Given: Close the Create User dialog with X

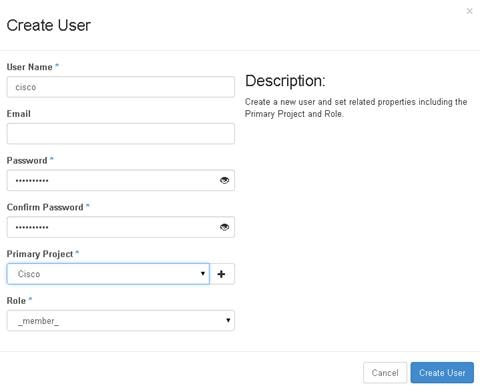Looking at the screenshot, I should point(469,11).
